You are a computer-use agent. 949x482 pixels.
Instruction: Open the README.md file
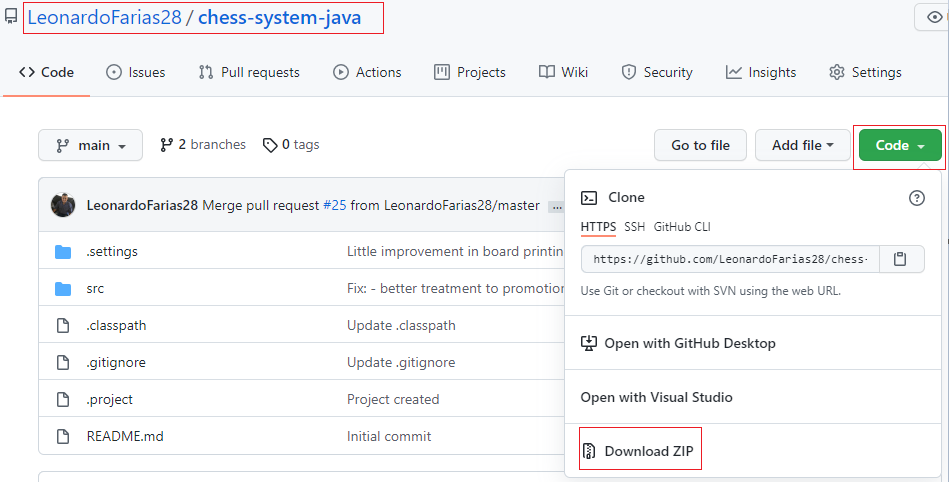[x=125, y=436]
